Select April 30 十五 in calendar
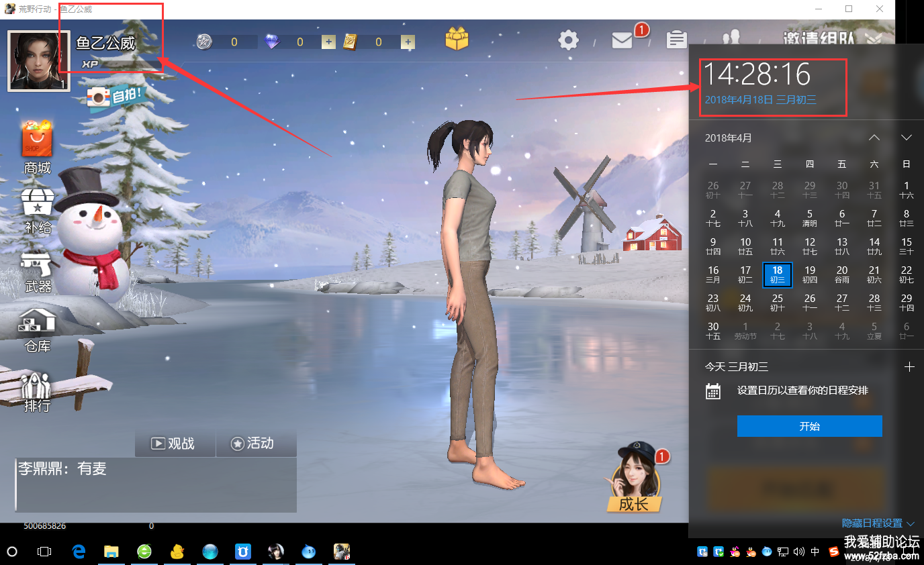This screenshot has height=565, width=924. [713, 331]
